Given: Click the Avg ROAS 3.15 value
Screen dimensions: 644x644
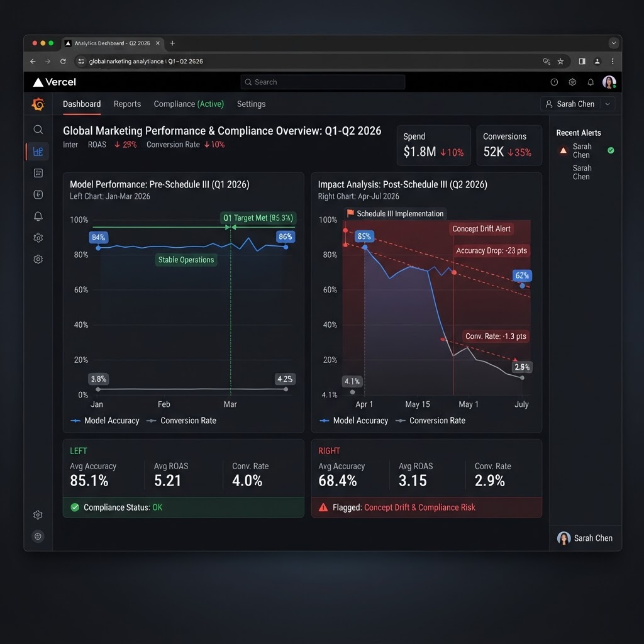Looking at the screenshot, I should tap(413, 480).
